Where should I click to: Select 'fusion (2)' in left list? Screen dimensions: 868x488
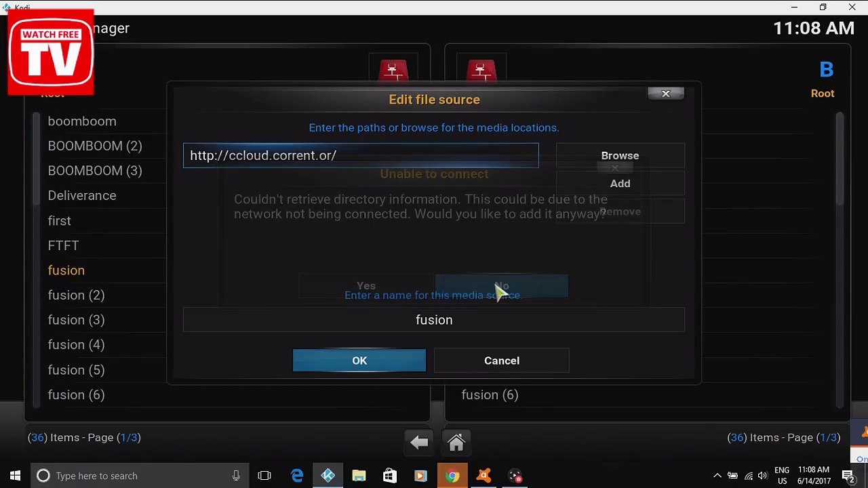(x=76, y=295)
